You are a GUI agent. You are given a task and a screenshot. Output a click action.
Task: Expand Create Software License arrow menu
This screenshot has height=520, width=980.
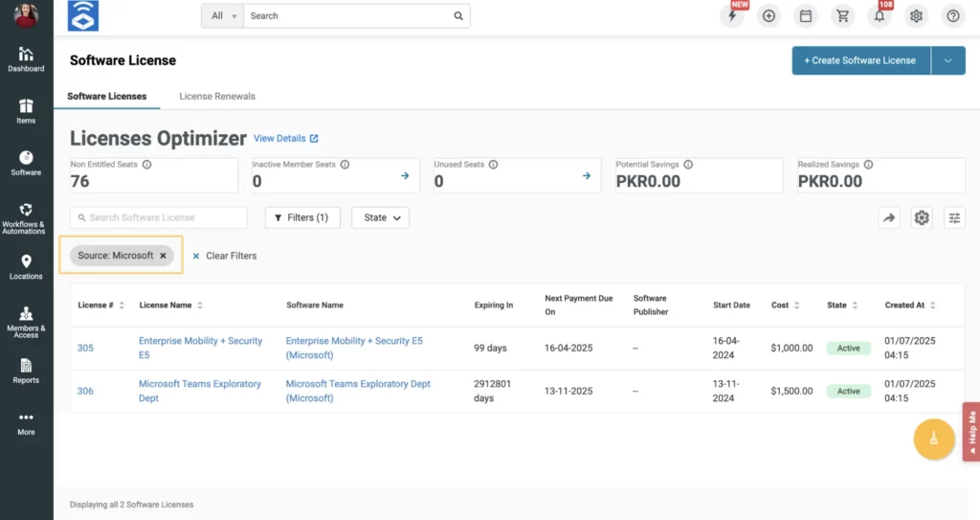pyautogui.click(x=947, y=60)
